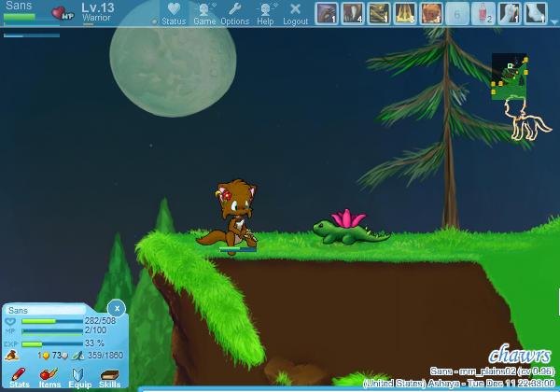Close the Sans character info panel
Image resolution: width=560 pixels, height=392 pixels.
coord(116,307)
